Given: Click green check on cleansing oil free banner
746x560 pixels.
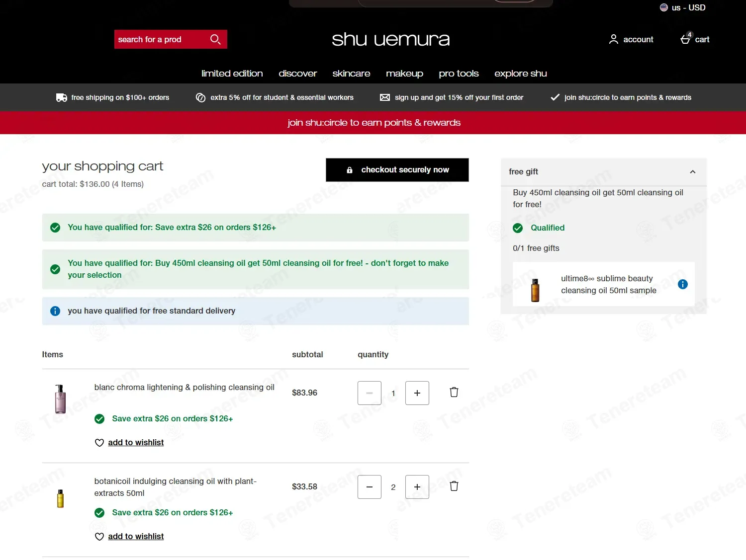Looking at the screenshot, I should (x=55, y=269).
